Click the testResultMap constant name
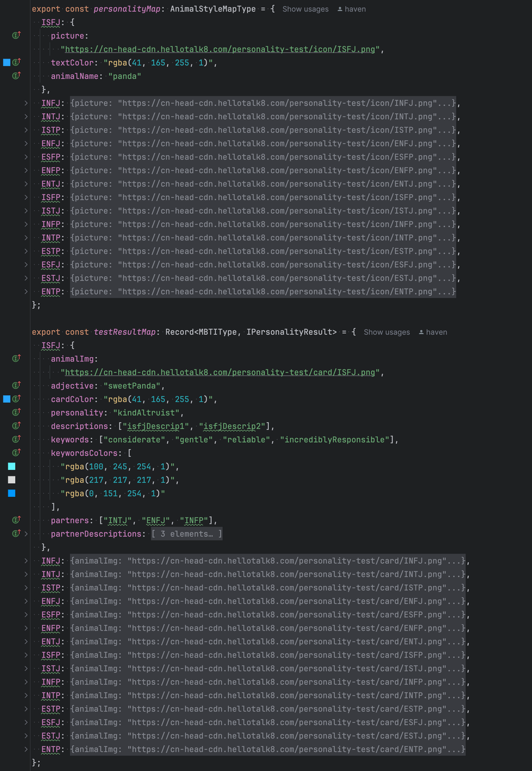The height and width of the screenshot is (771, 532). click(124, 332)
